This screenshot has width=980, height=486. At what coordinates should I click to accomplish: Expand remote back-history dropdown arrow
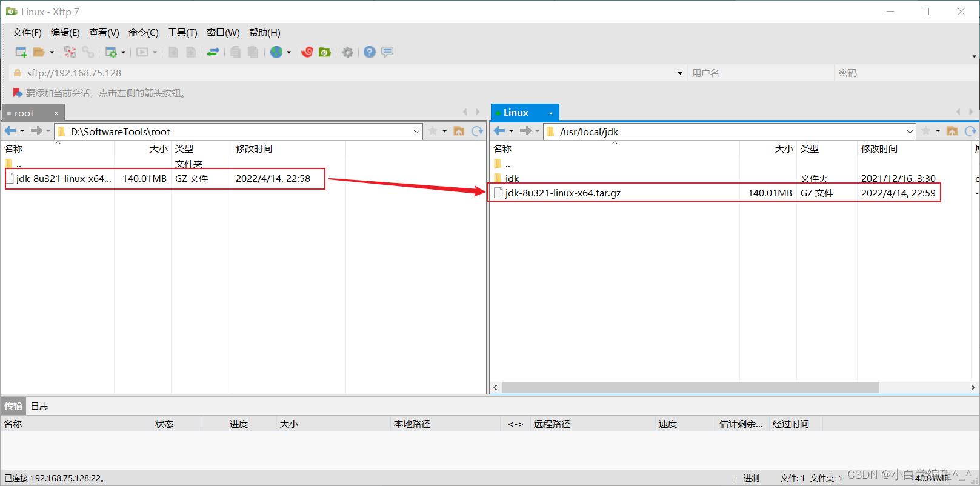click(x=512, y=131)
